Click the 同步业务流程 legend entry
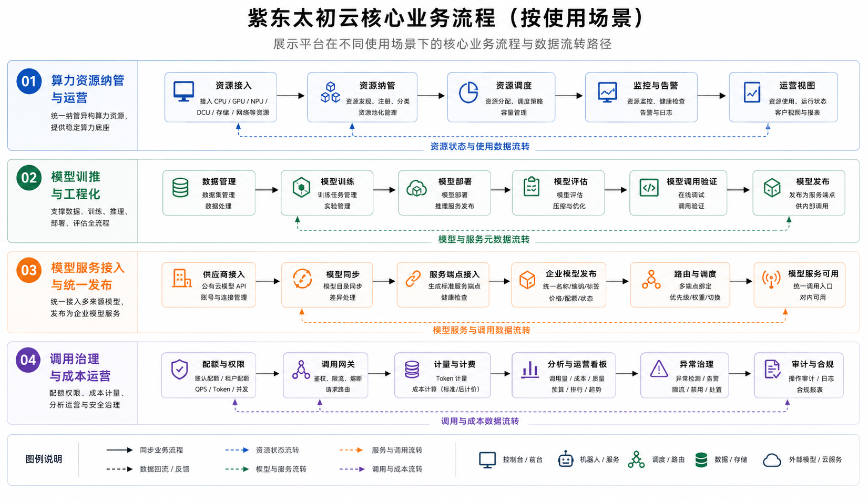The image size is (868, 501). [145, 450]
